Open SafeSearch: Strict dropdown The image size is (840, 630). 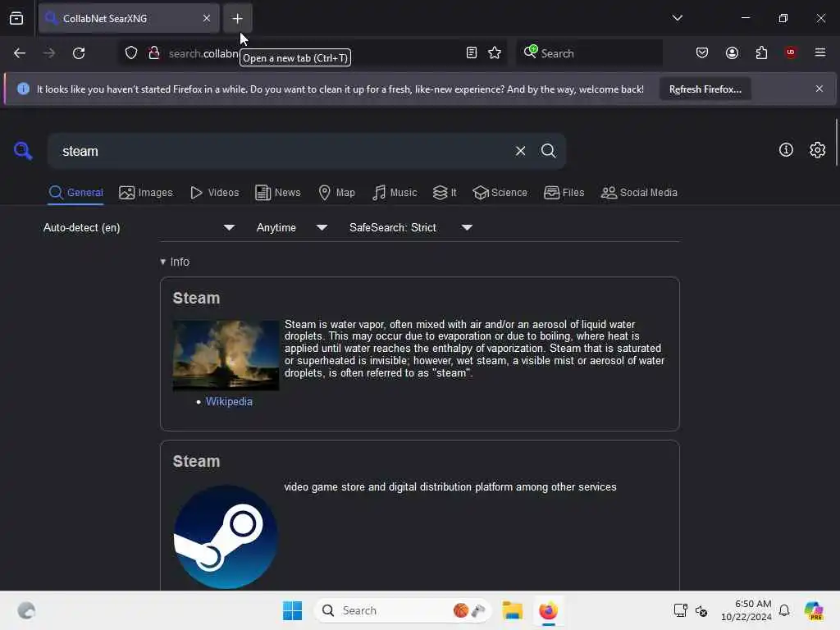410,228
